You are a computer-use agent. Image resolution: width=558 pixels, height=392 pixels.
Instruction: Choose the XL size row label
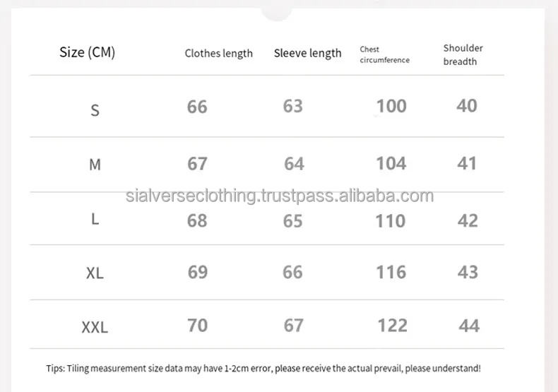[95, 273]
